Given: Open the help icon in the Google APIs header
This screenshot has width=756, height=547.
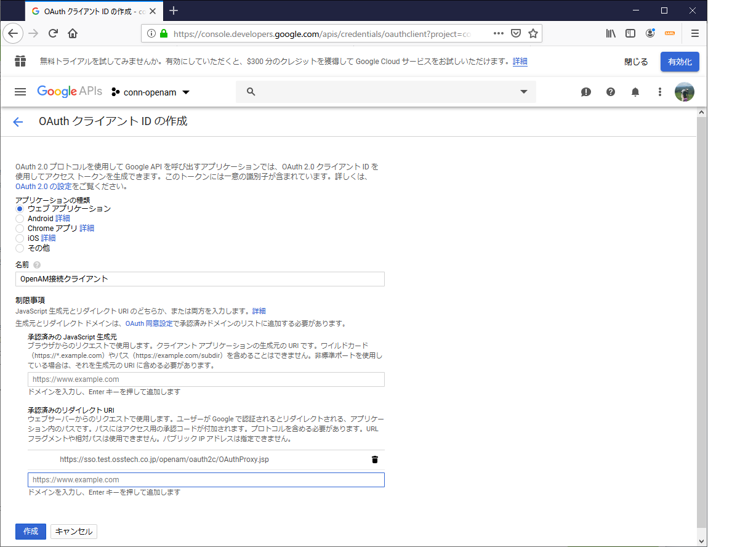Looking at the screenshot, I should [610, 91].
